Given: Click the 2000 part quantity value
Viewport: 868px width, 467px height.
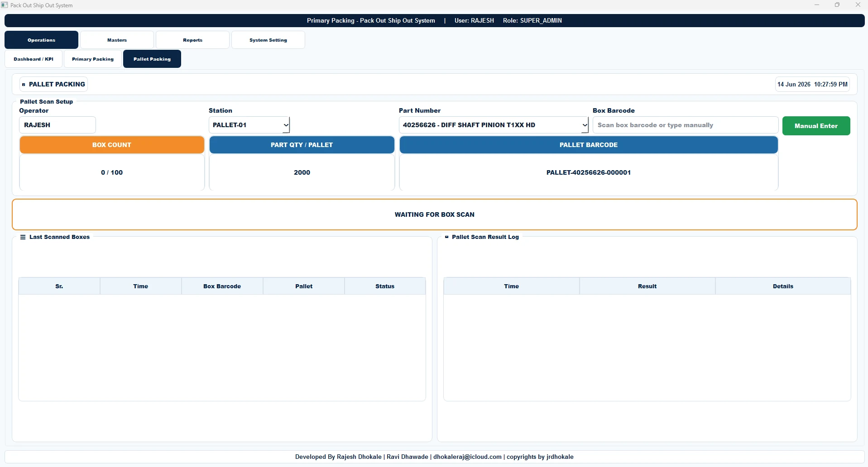Looking at the screenshot, I should point(302,172).
